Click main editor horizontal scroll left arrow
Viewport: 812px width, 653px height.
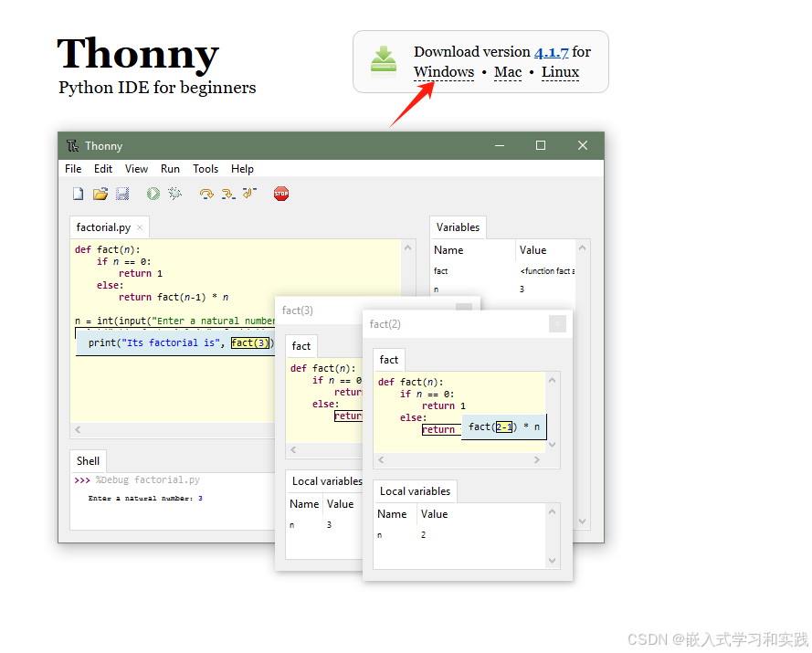(x=78, y=429)
